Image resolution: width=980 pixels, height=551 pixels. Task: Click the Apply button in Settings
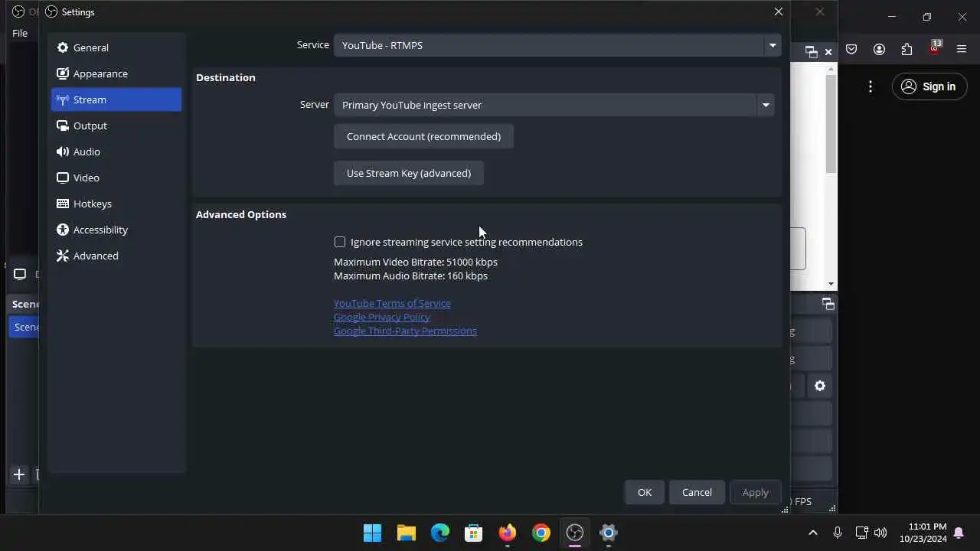click(755, 492)
